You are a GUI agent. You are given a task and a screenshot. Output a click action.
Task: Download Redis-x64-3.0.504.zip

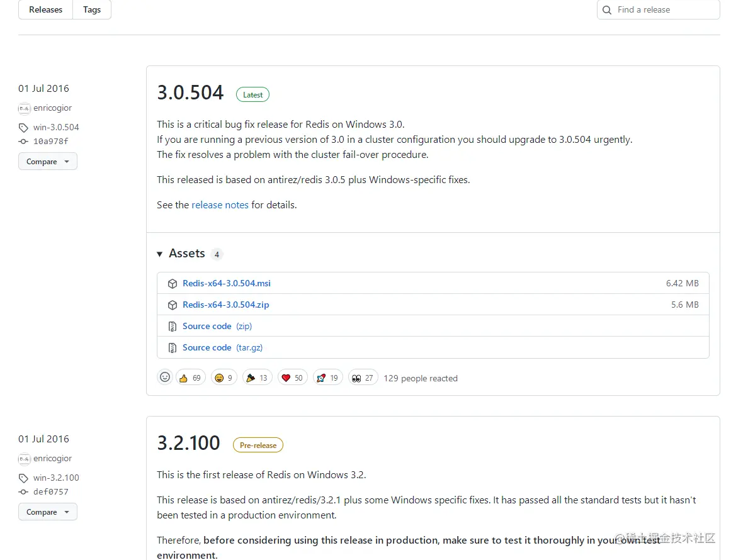(x=225, y=305)
